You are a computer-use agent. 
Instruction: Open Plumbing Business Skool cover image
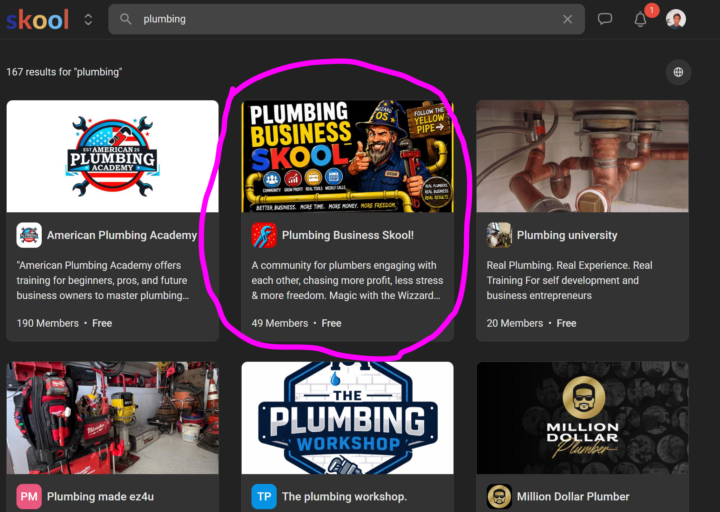click(348, 156)
